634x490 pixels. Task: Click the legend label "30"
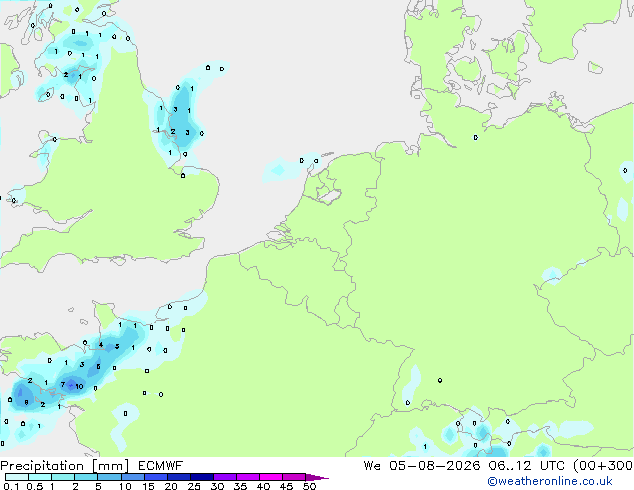217,486
